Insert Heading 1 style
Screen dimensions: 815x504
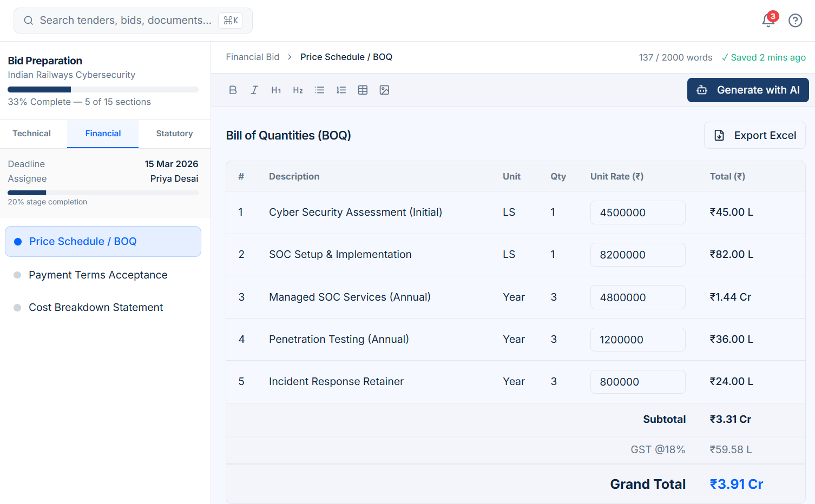[276, 90]
